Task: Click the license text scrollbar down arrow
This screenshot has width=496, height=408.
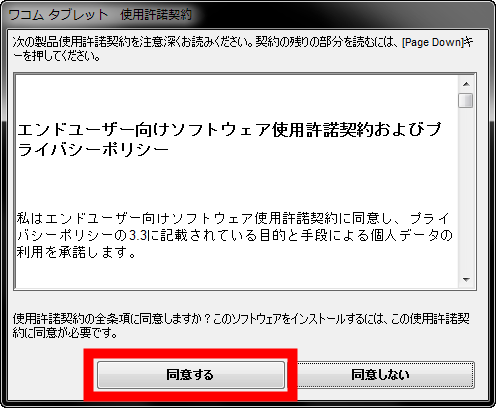Action: coord(466,280)
